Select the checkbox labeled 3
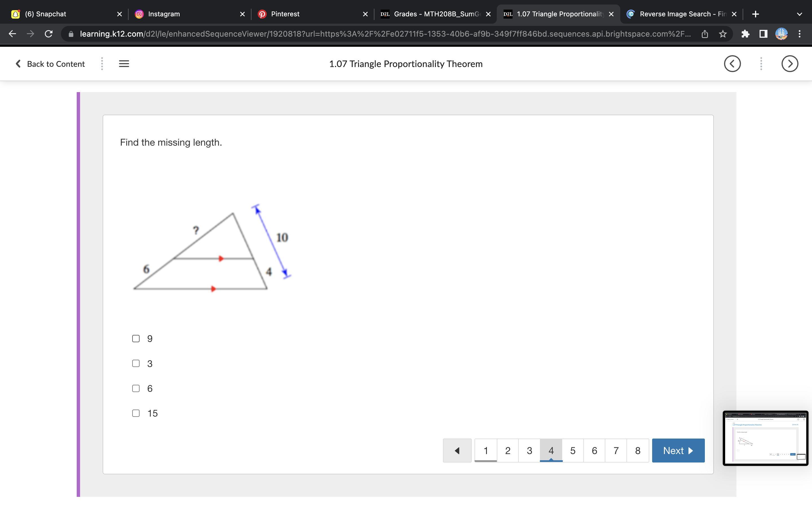The width and height of the screenshot is (812, 507). tap(136, 363)
